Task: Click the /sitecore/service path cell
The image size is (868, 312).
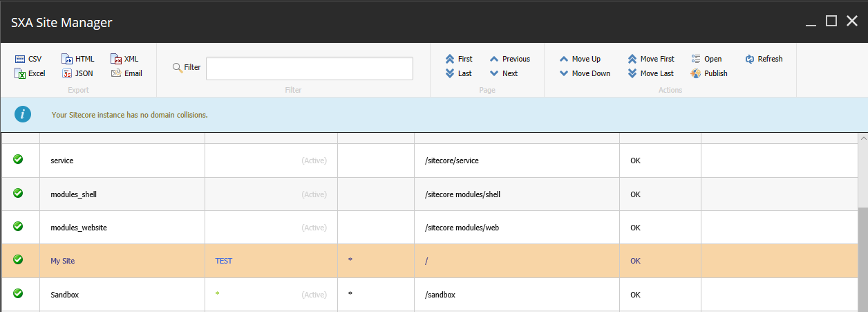Action: tap(452, 160)
